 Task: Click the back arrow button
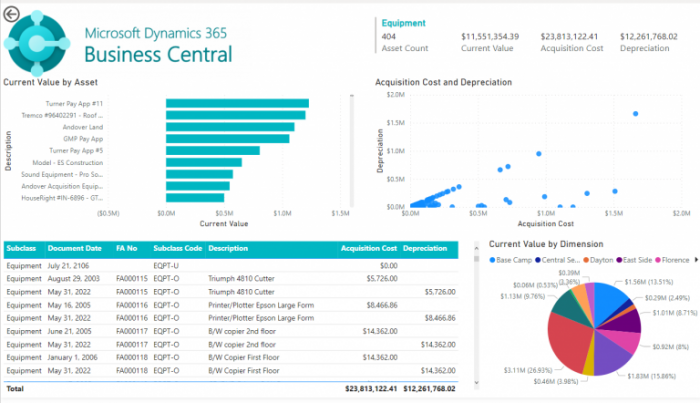coord(11,14)
